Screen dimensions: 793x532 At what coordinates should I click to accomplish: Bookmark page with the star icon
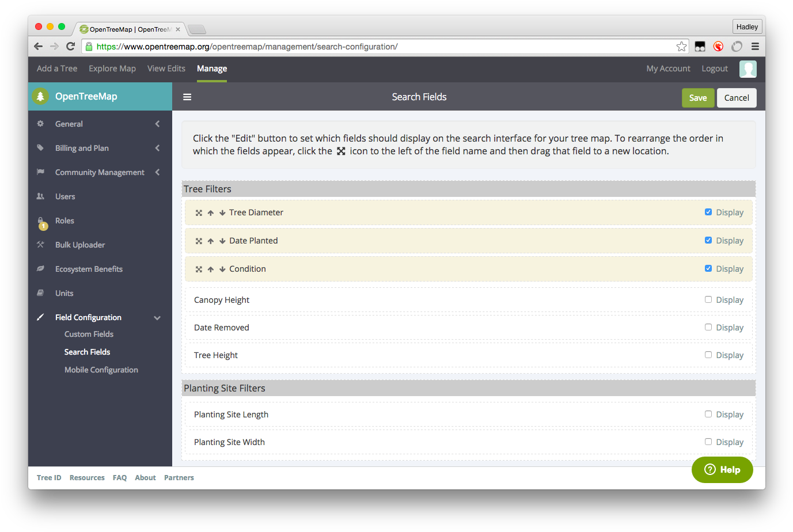pos(682,47)
